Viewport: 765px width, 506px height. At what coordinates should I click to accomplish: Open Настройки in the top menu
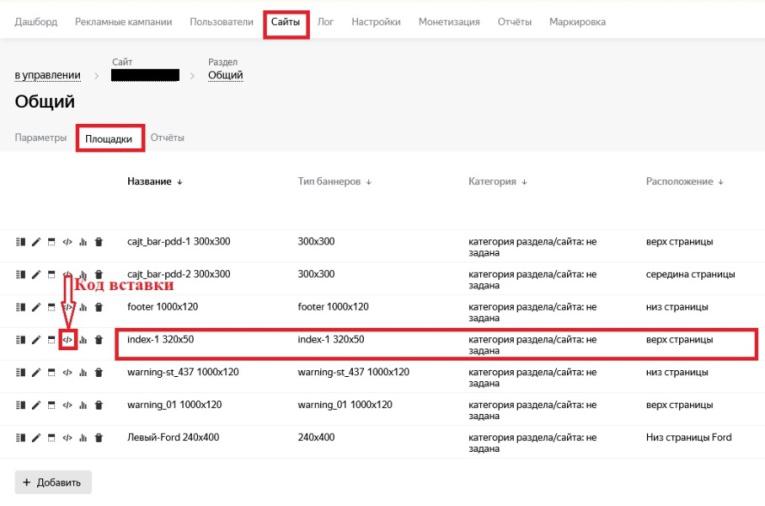pyautogui.click(x=376, y=22)
